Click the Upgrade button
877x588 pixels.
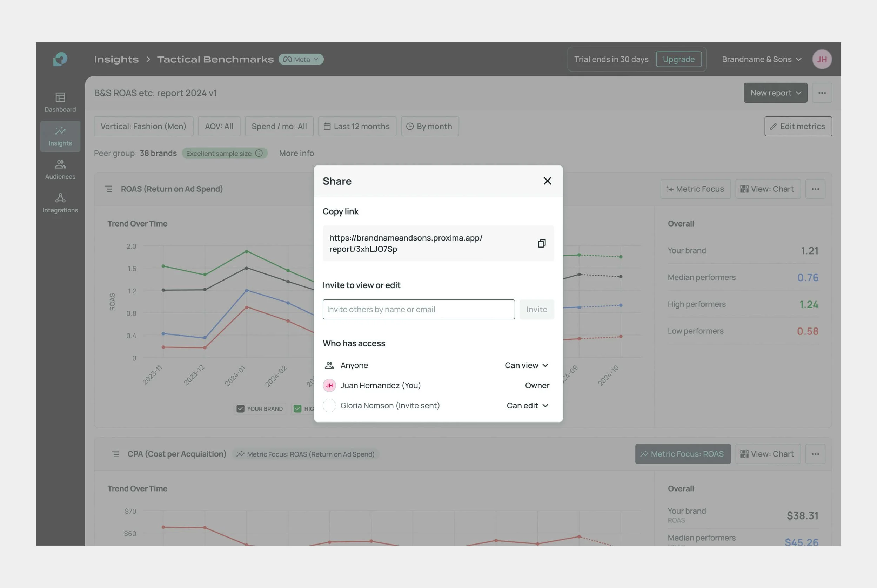678,59
